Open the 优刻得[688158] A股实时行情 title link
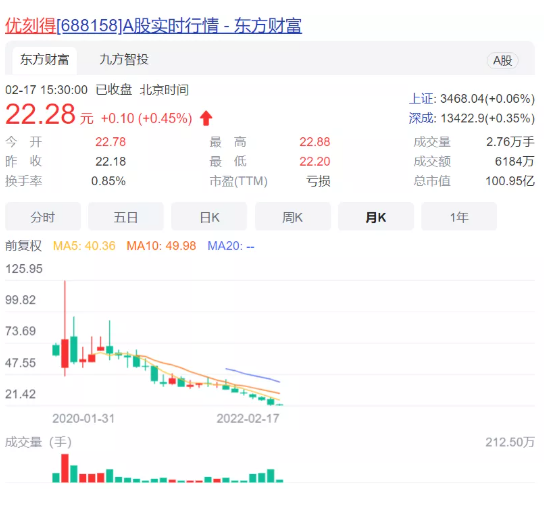555x509 pixels. point(153,26)
